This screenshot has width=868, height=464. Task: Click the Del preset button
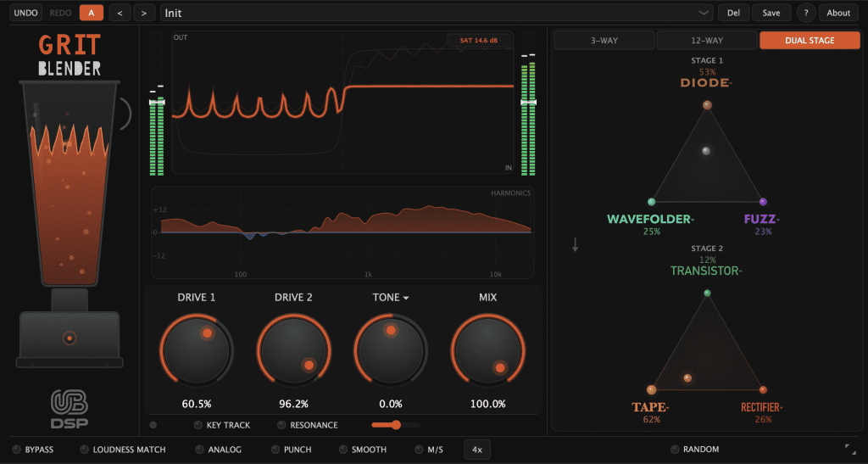tap(733, 13)
